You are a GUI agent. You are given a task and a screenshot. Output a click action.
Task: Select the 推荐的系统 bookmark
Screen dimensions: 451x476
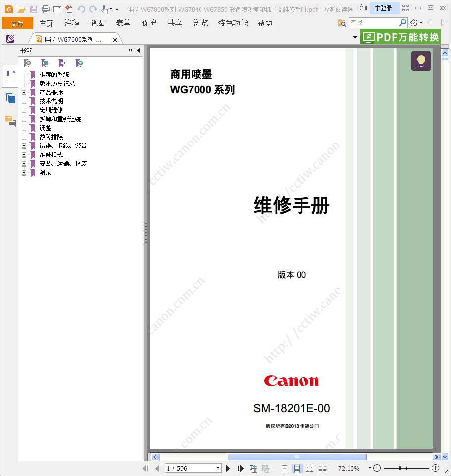pyautogui.click(x=54, y=75)
